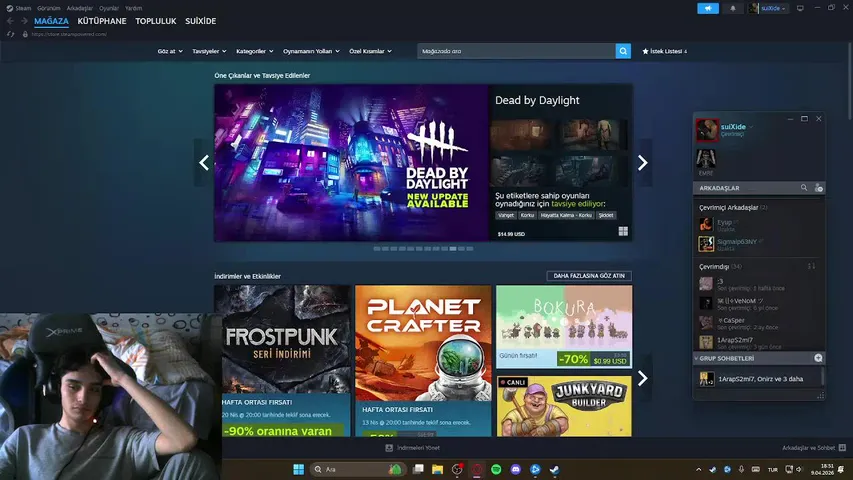Open the İndirmeleri Yönet downloads icon
The image size is (853, 480).
point(389,448)
